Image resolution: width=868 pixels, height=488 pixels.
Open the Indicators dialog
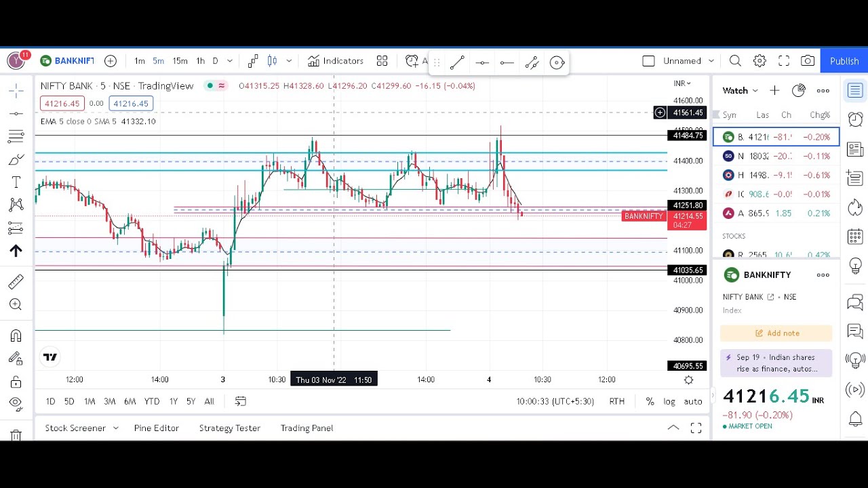[336, 61]
